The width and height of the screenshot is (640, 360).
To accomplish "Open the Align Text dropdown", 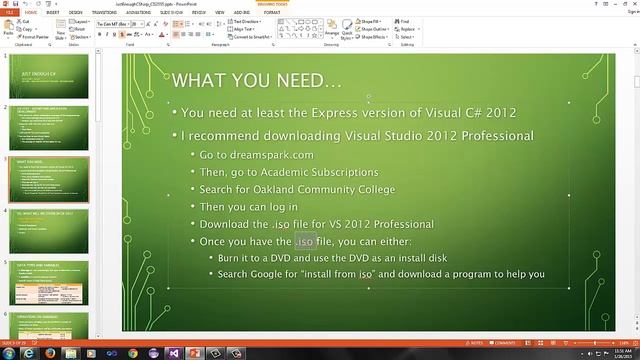I will (241, 29).
